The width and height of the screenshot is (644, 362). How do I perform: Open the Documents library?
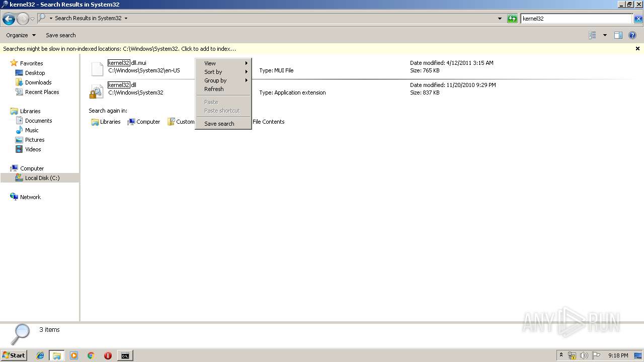38,121
